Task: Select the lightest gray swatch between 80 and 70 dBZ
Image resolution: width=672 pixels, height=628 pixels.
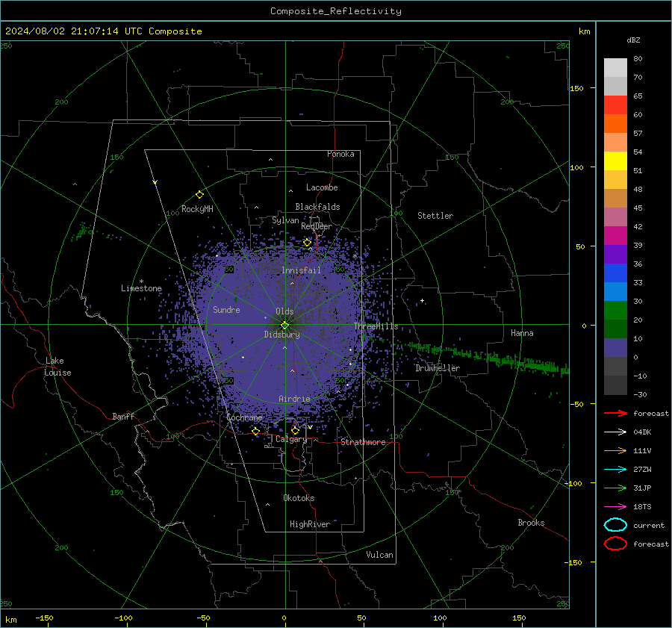Action: click(x=615, y=68)
